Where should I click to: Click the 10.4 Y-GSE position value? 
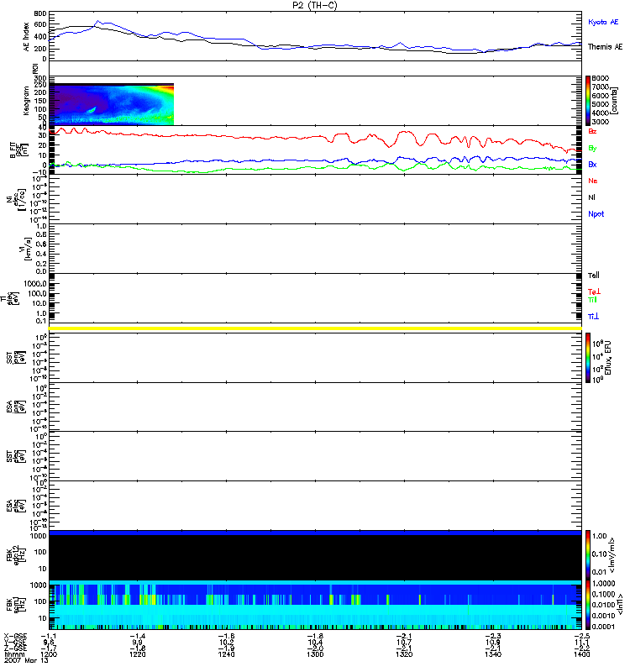tap(315, 643)
